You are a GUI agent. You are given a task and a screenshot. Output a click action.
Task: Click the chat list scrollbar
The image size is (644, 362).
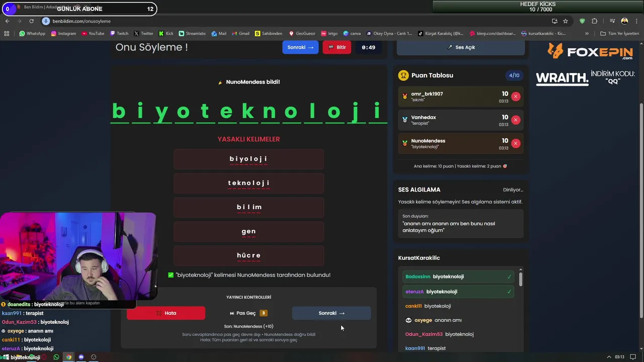click(521, 279)
